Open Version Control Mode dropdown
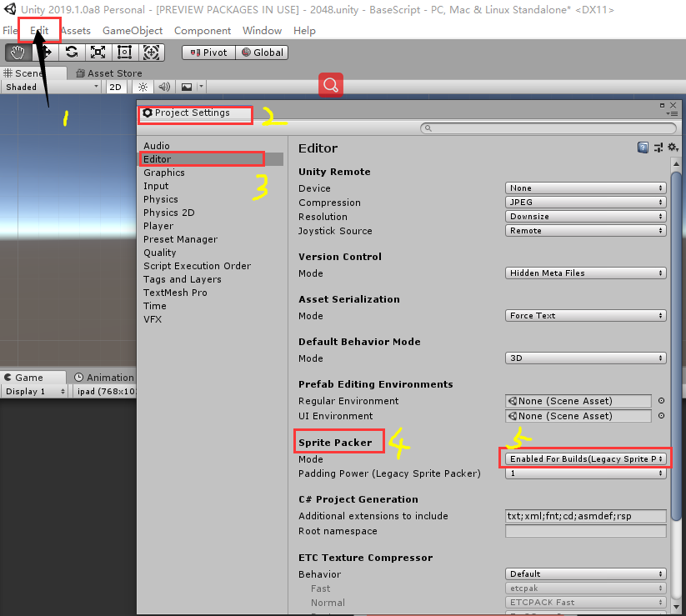The image size is (686, 616). [585, 273]
